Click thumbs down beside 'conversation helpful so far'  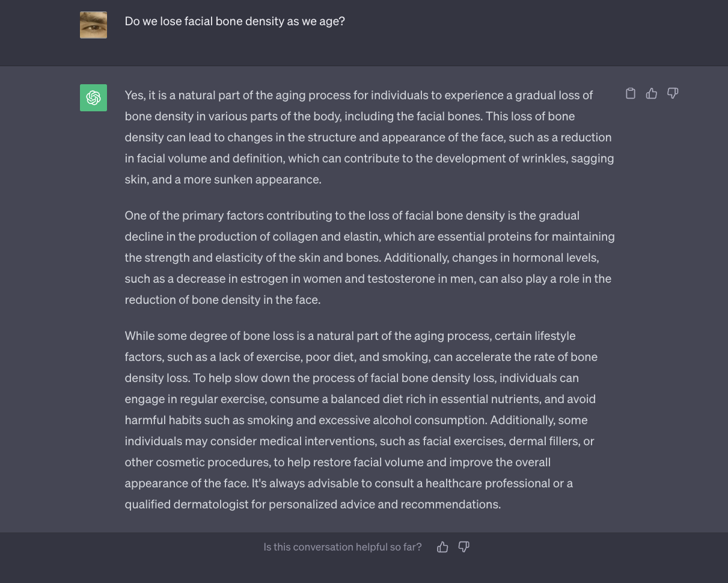click(463, 547)
